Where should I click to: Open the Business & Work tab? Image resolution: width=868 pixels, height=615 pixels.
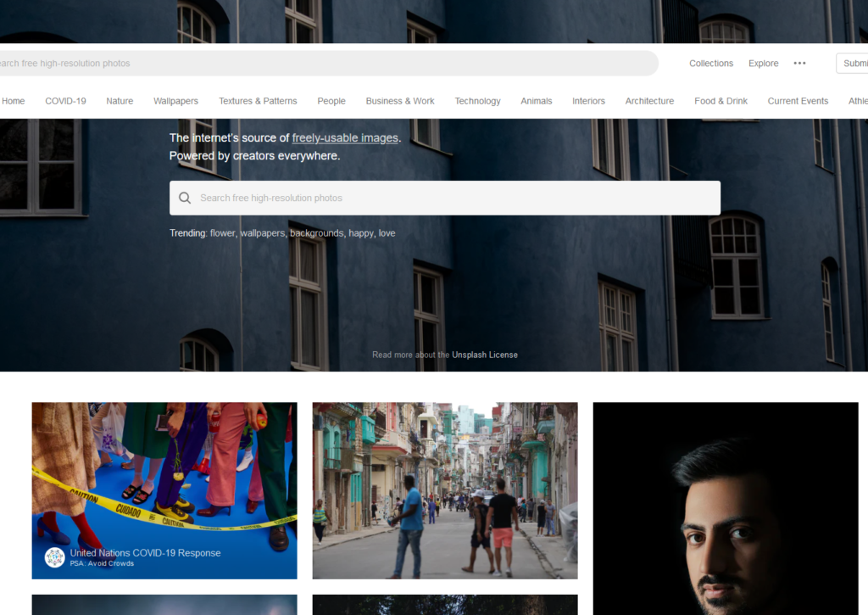(400, 101)
